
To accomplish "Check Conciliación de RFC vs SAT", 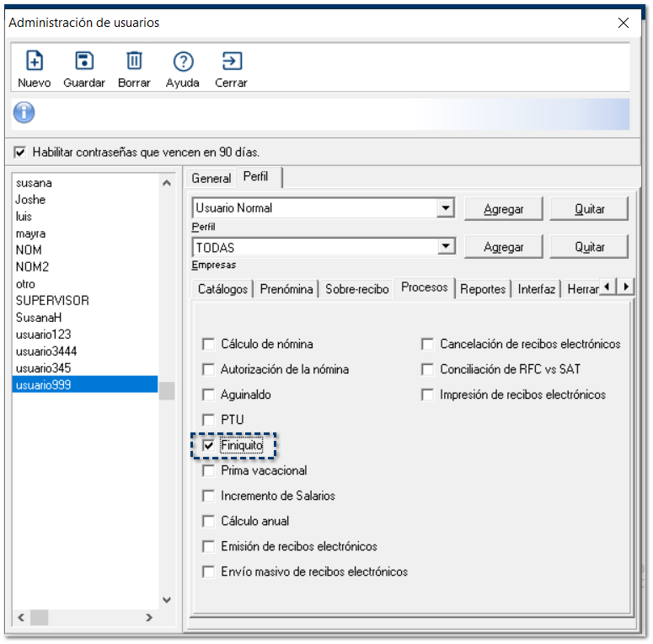I will 427,369.
